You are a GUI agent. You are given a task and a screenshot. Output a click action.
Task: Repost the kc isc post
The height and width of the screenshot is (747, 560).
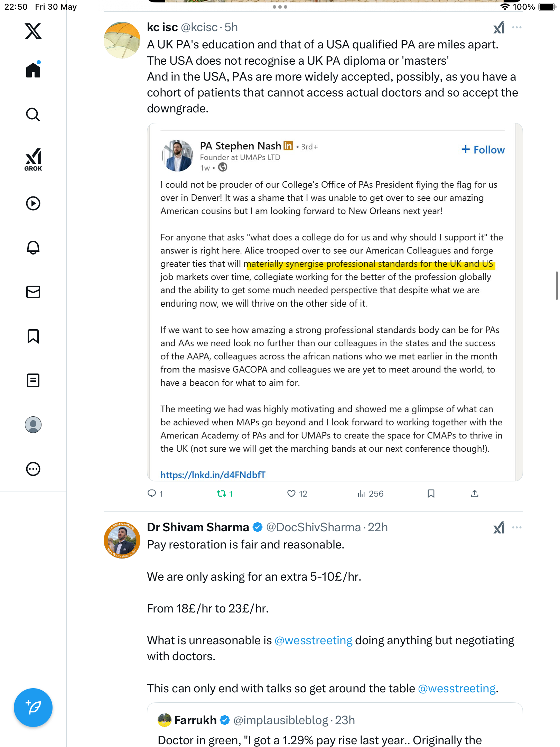(225, 494)
